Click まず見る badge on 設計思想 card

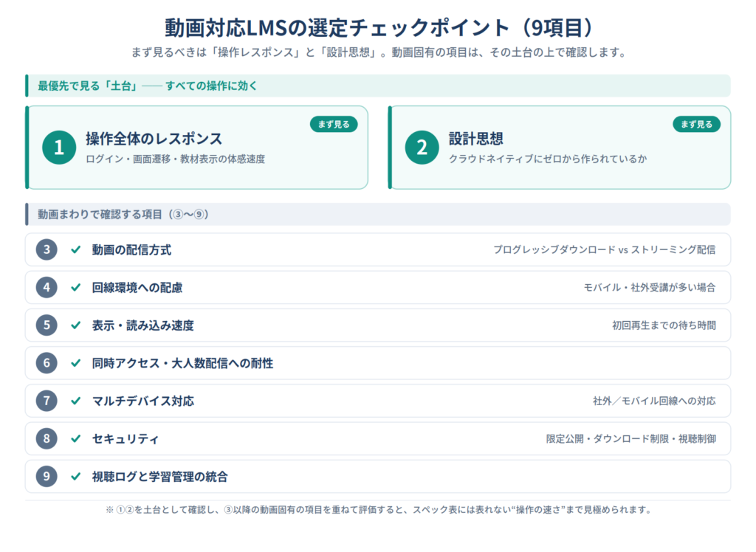[697, 125]
